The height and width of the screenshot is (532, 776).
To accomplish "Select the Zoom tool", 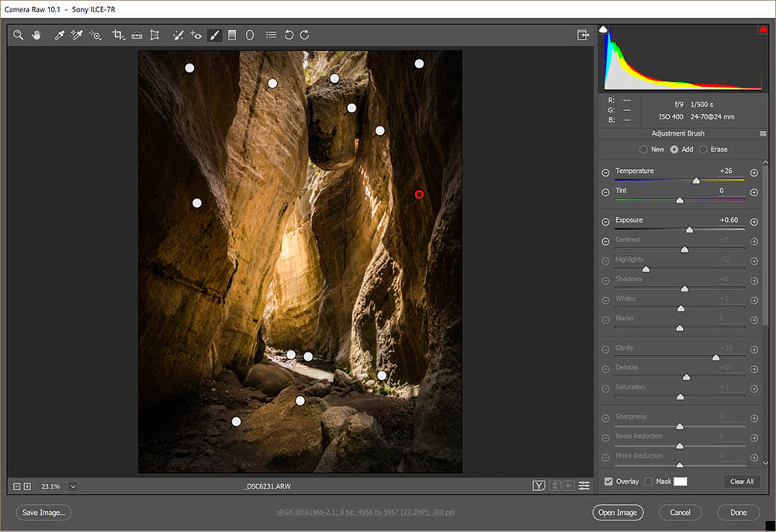I will coord(18,35).
